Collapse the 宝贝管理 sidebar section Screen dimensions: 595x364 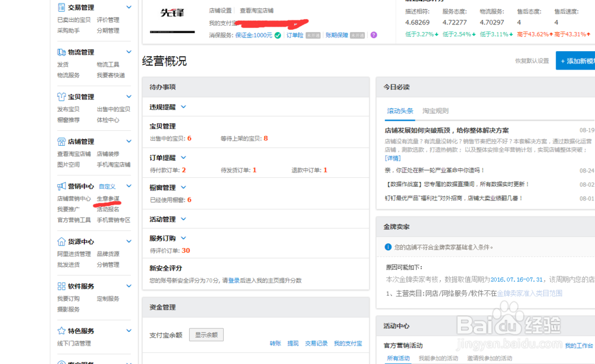[129, 97]
